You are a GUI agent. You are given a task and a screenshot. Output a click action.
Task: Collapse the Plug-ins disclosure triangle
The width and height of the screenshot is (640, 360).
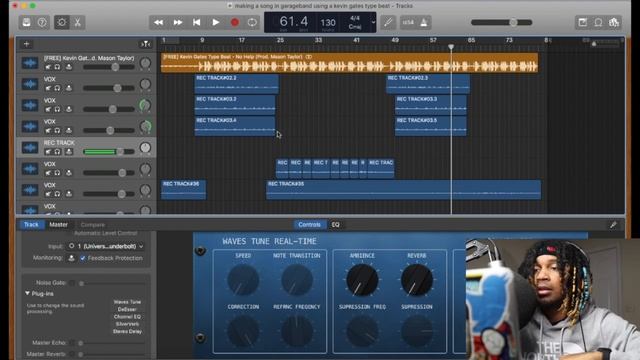pos(27,293)
